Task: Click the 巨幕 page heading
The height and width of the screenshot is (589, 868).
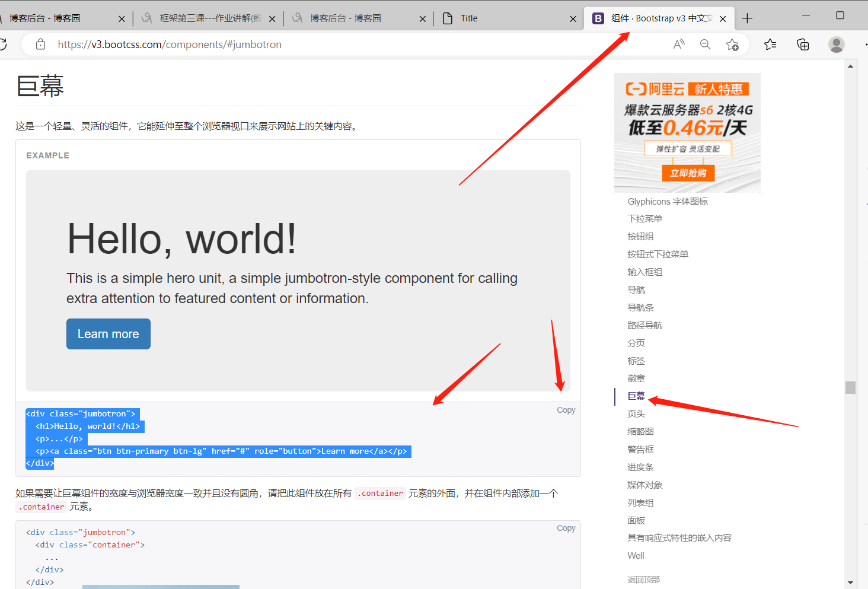Action: pos(40,87)
